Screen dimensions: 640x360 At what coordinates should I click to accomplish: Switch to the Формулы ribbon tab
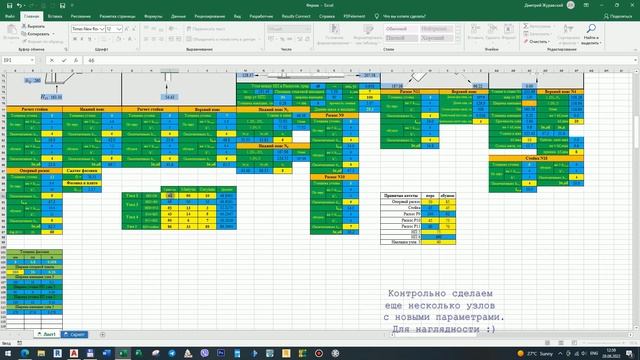[x=153, y=16]
